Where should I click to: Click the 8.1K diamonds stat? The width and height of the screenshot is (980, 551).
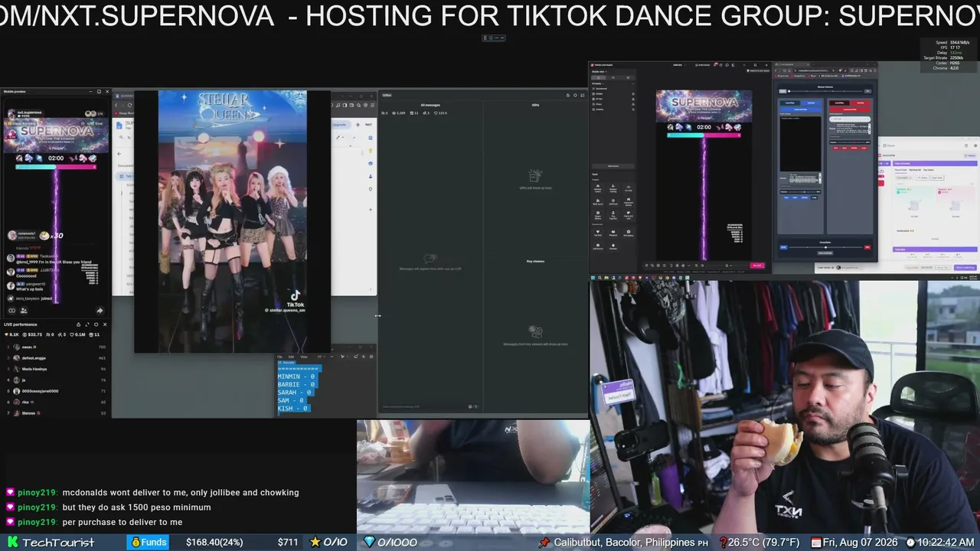tap(11, 334)
